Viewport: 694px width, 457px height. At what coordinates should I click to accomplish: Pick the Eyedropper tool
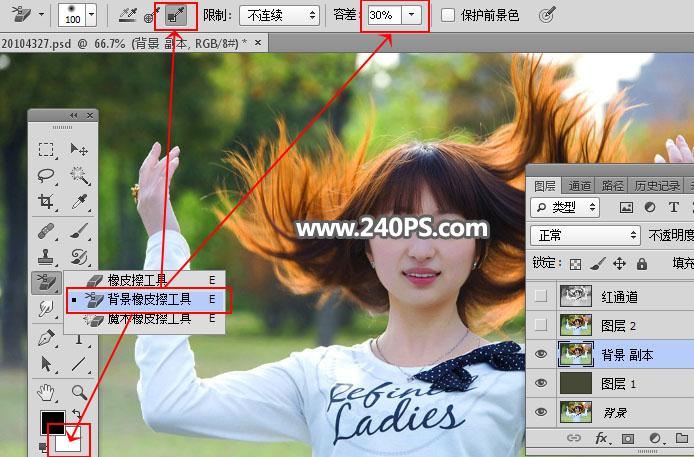(x=79, y=202)
